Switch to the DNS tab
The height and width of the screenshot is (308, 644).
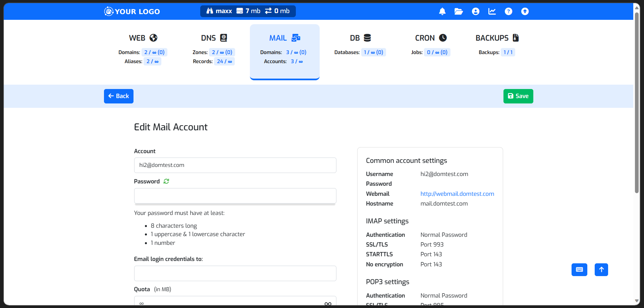[213, 38]
